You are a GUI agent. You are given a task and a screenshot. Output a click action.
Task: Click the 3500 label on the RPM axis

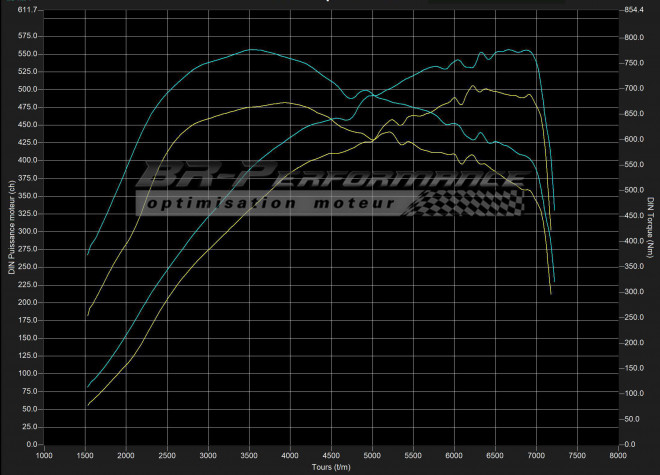click(x=249, y=455)
